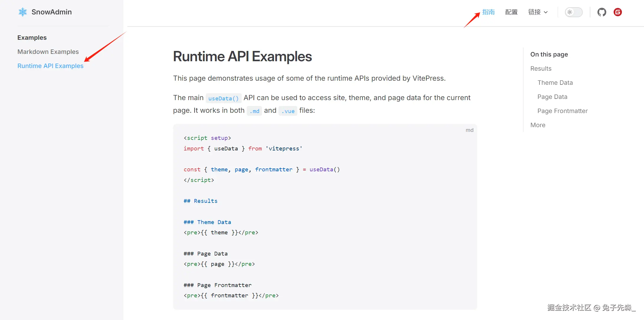Select Runtime API Examples sidebar link
This screenshot has height=320, width=644.
50,66
